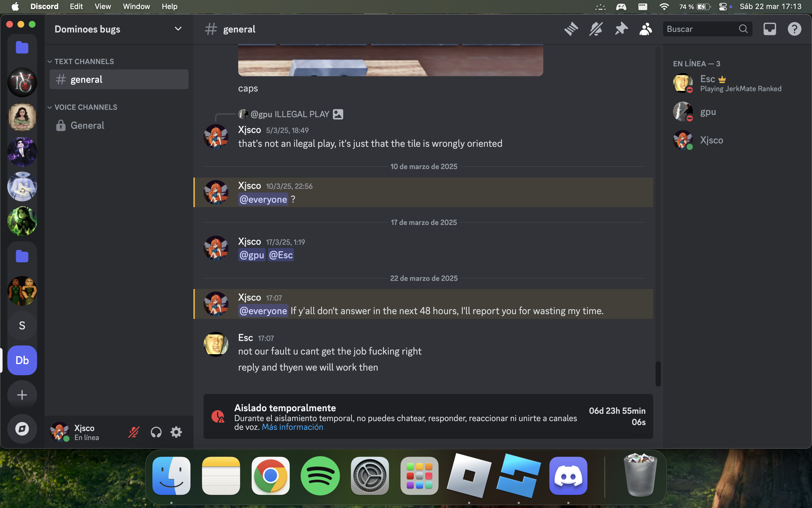Toggle the microphone mute button
812x508 pixels.
[x=134, y=432]
